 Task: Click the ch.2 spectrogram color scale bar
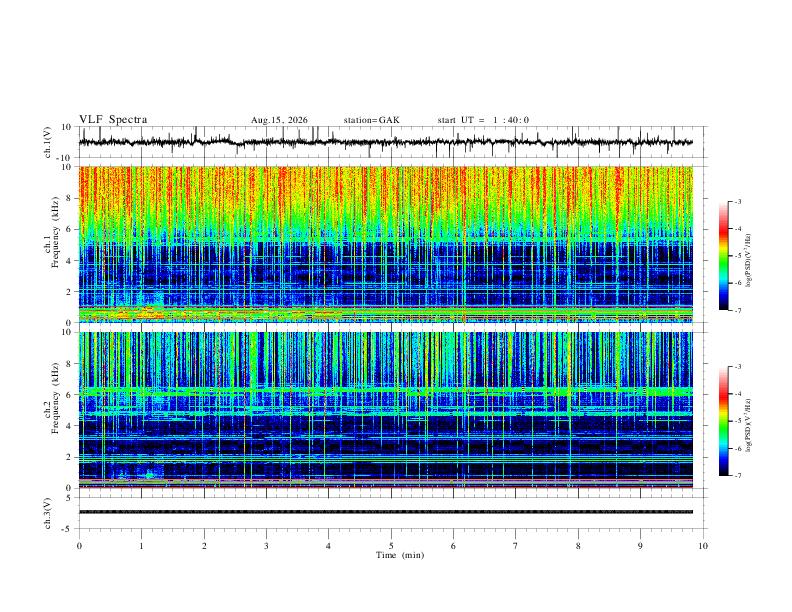click(x=723, y=421)
